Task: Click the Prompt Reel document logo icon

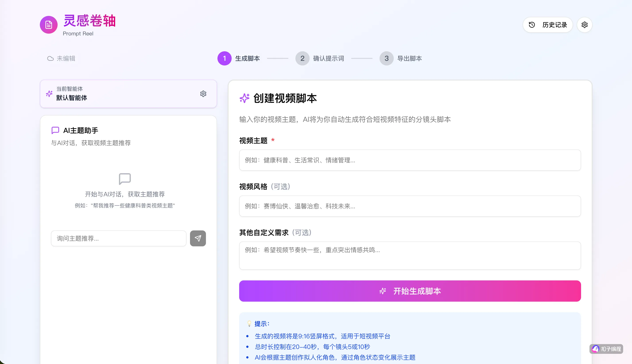Action: tap(48, 25)
